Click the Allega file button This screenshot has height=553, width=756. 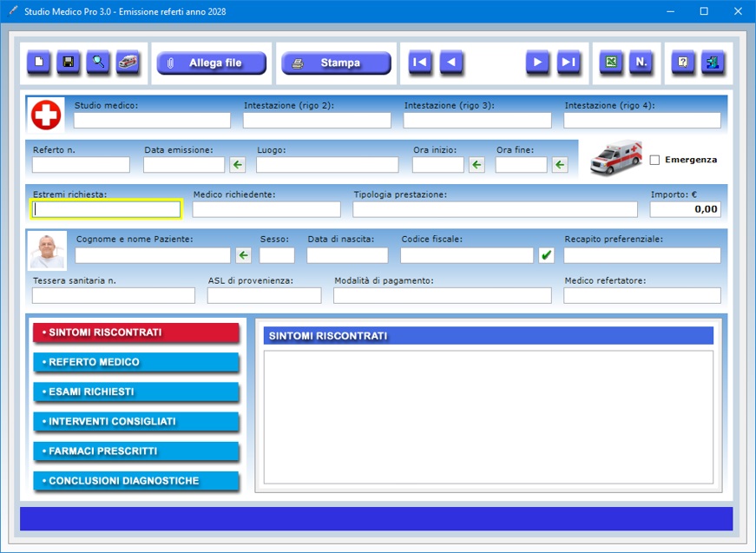[212, 63]
